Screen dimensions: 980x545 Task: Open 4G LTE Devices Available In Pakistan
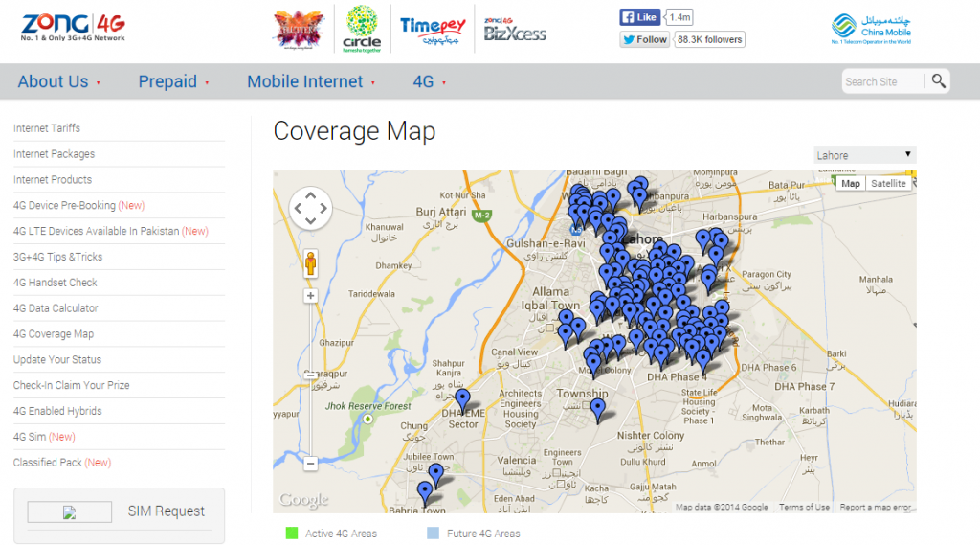point(111,231)
